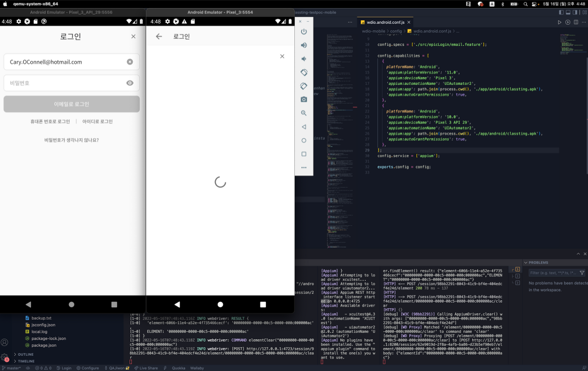Click Login in the status bar
The width and height of the screenshot is (588, 371).
click(64, 368)
